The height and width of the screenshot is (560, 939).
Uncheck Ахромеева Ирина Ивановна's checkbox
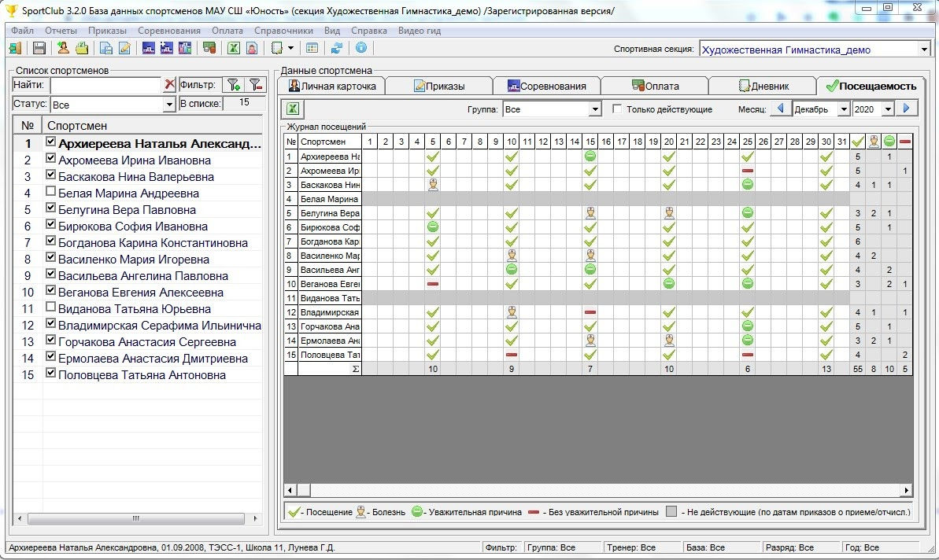[51, 160]
